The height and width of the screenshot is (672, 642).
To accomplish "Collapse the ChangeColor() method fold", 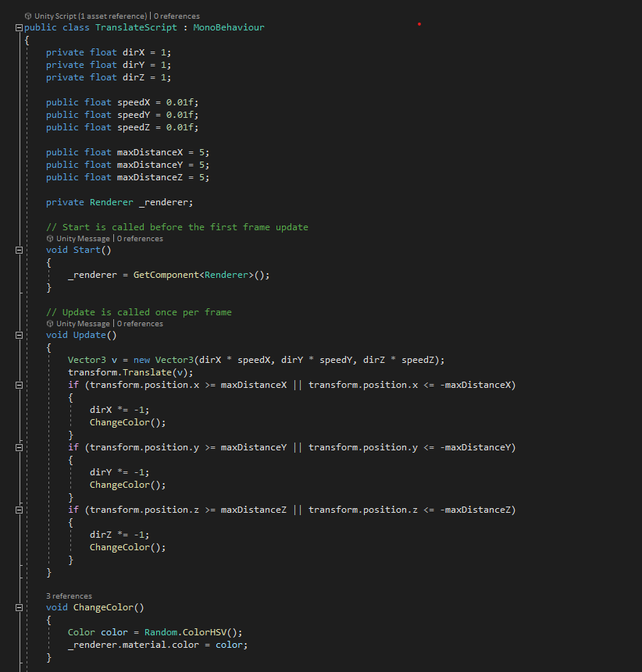I will point(19,608).
